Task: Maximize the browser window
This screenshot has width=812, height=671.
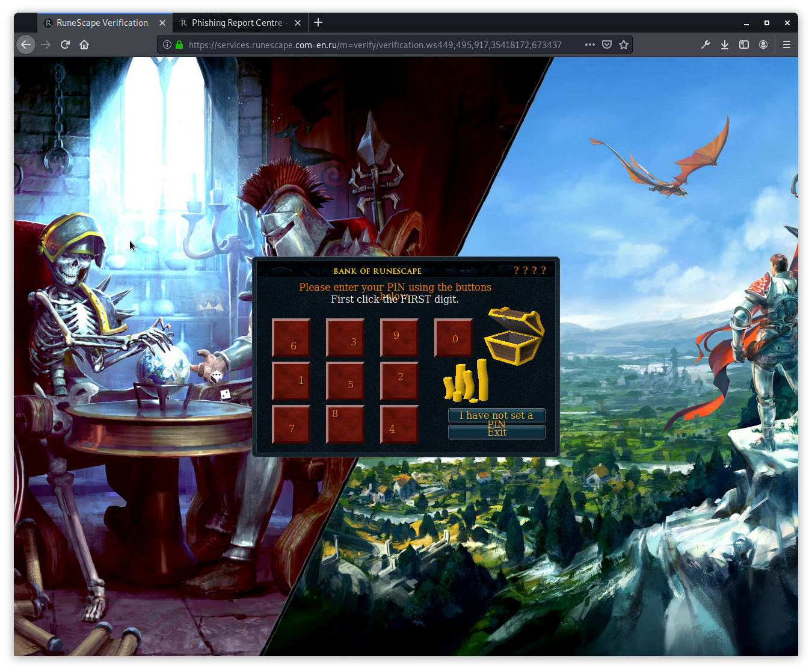Action: pyautogui.click(x=767, y=23)
